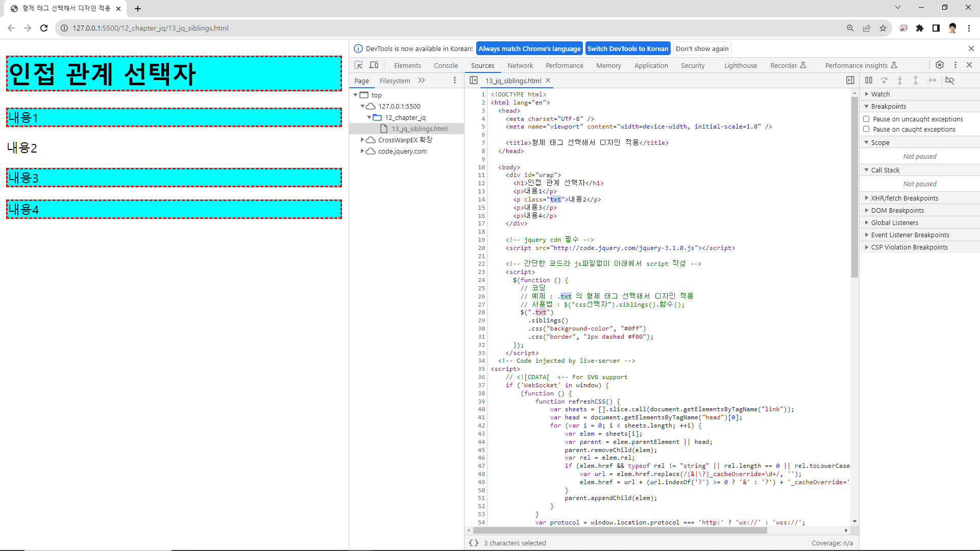This screenshot has width=980, height=551.
Task: Click Switch DevTools to Korean button
Action: [627, 48]
